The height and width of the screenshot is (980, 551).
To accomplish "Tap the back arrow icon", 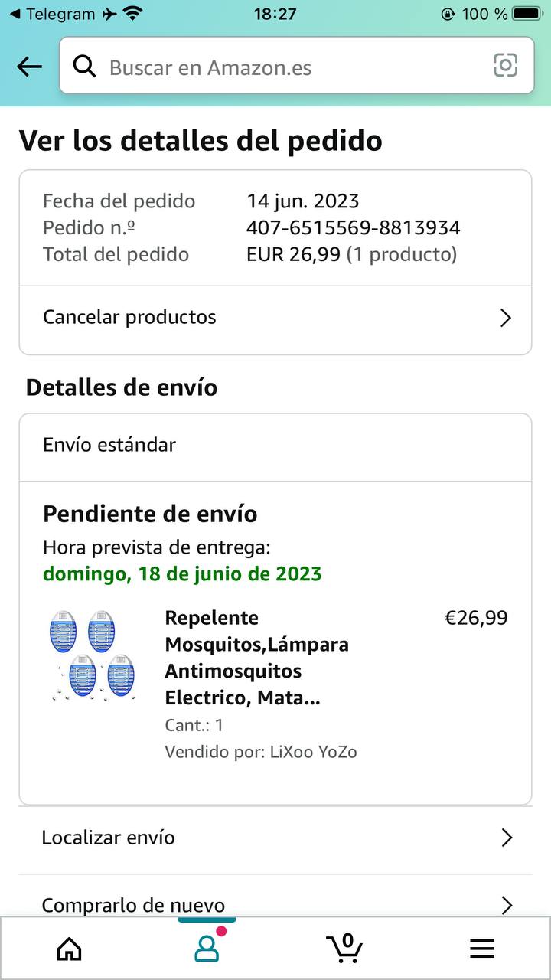I will pos(29,67).
